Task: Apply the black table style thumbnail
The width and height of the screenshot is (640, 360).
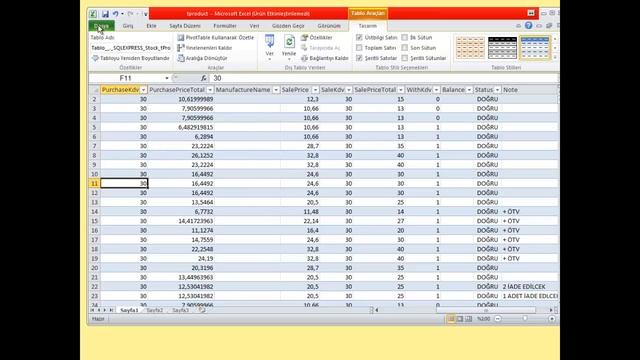Action: pyautogui.click(x=502, y=48)
